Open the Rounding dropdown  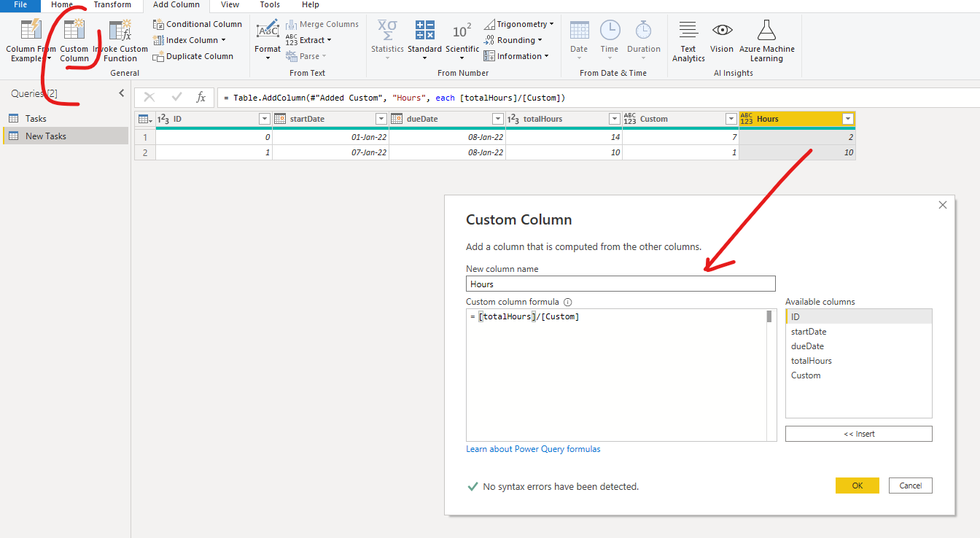pyautogui.click(x=513, y=40)
